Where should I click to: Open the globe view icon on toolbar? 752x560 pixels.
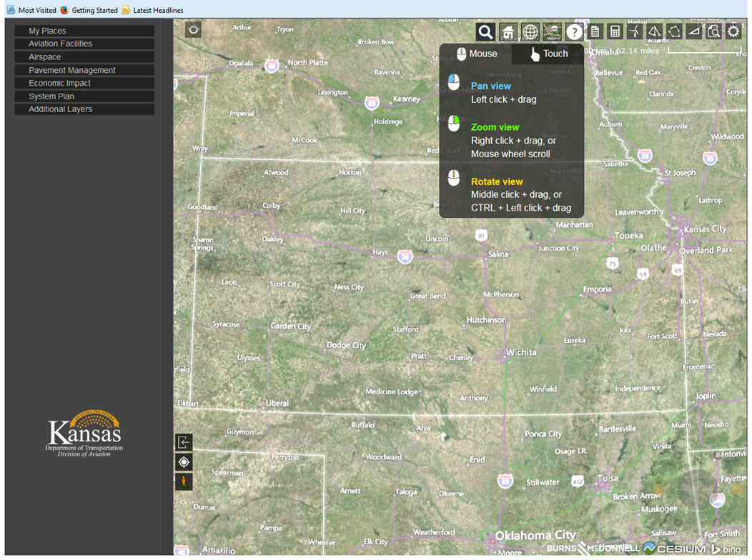(530, 31)
